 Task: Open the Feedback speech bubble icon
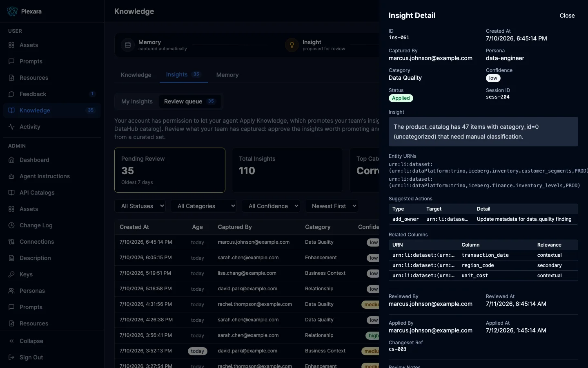point(11,94)
